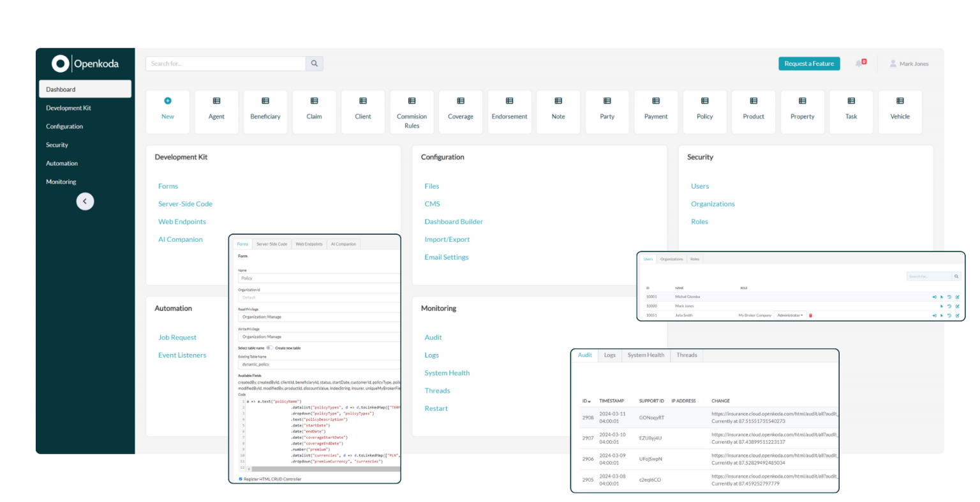Collapse sidebar with the round arrow button

[x=85, y=202]
